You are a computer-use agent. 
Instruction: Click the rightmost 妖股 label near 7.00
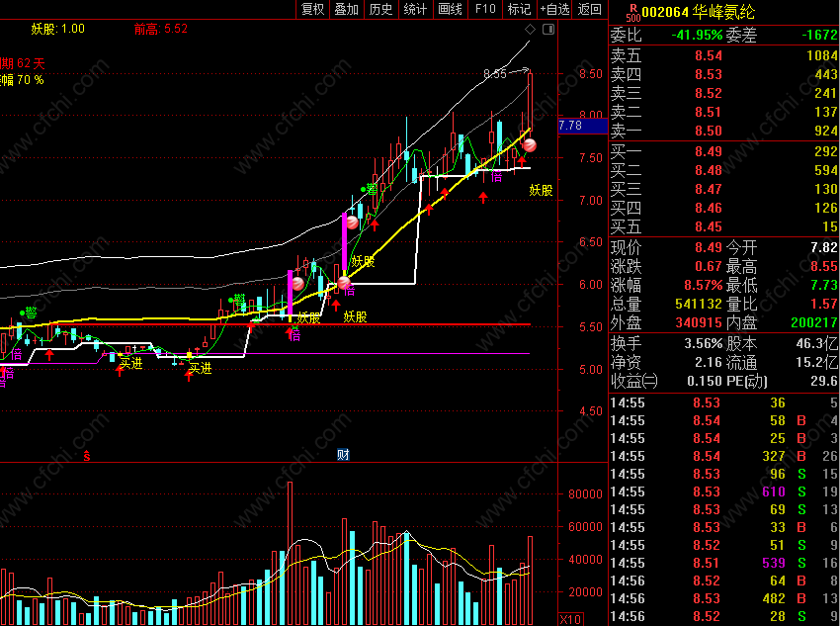click(x=542, y=190)
